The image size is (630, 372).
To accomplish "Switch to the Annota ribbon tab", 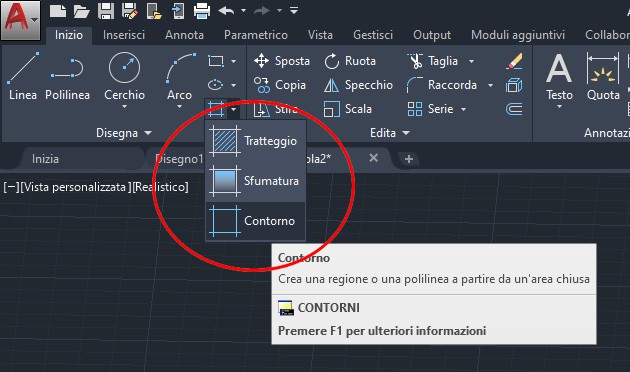I will coord(184,35).
